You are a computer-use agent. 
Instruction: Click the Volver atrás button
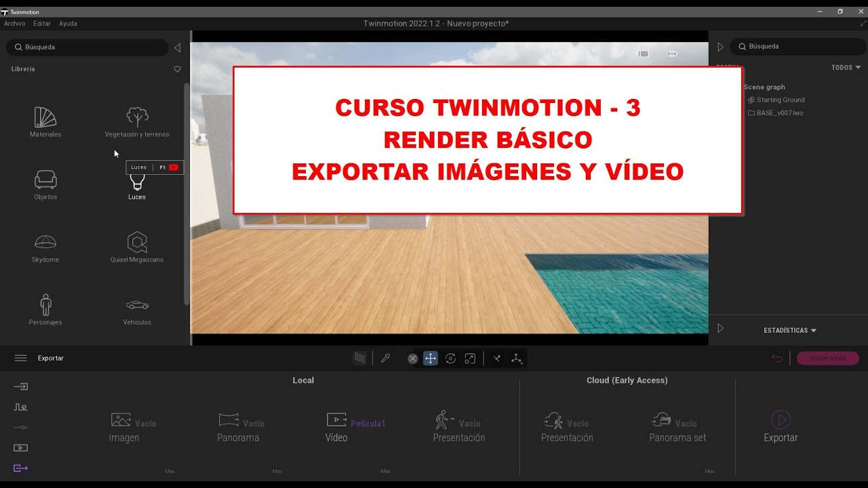point(827,359)
